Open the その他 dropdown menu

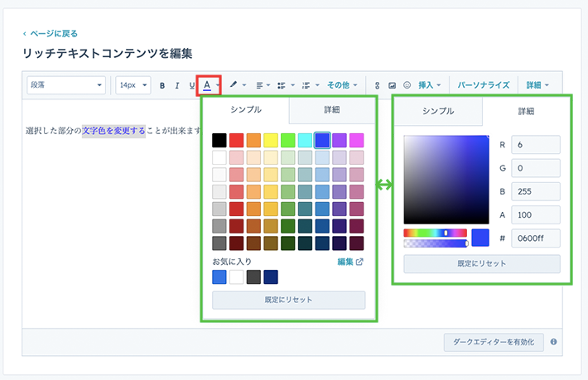[342, 85]
